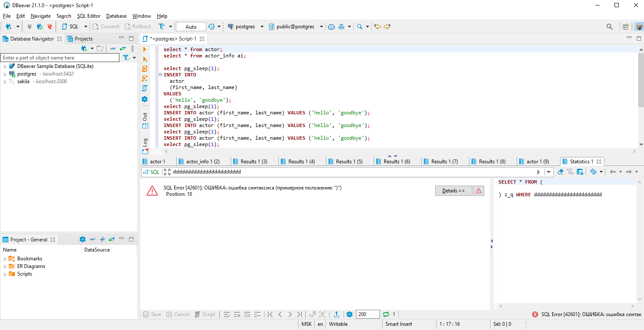Viewport: 644px width, 330px height.
Task: Show the Log panel
Action: click(x=145, y=142)
